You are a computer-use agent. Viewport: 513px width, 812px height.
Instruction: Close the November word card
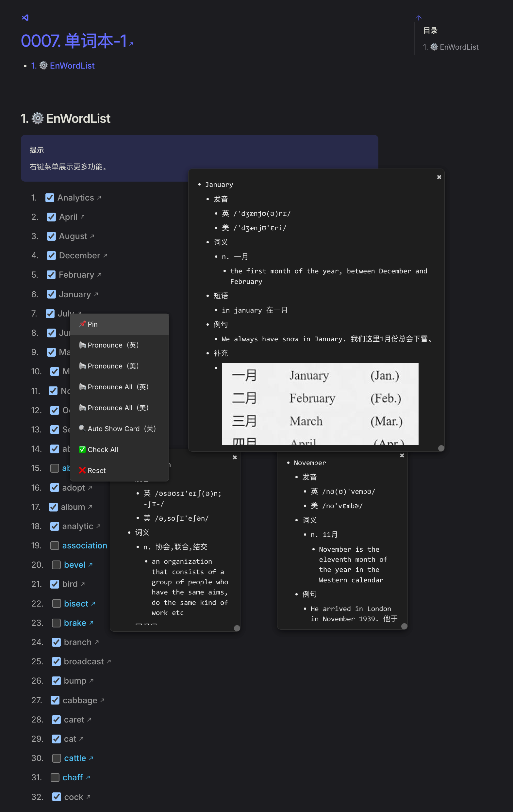tap(402, 456)
